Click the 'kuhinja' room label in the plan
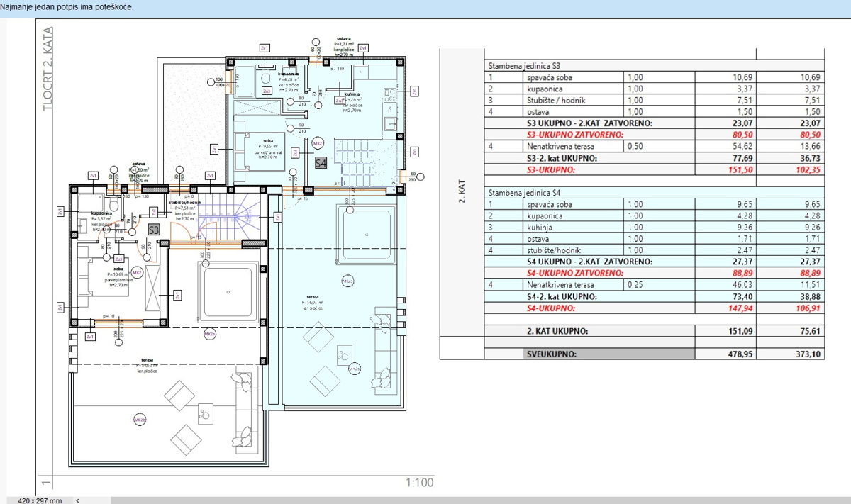 click(354, 94)
